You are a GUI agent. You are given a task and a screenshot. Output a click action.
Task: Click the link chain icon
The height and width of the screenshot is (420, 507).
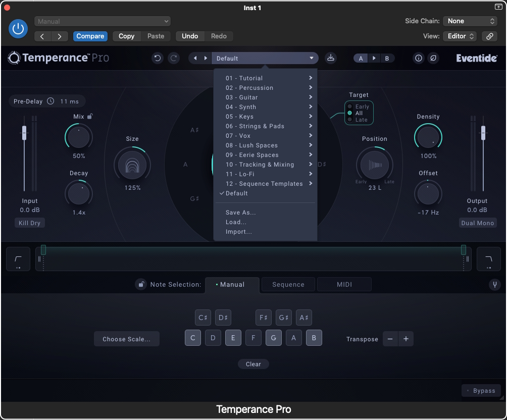coord(489,36)
